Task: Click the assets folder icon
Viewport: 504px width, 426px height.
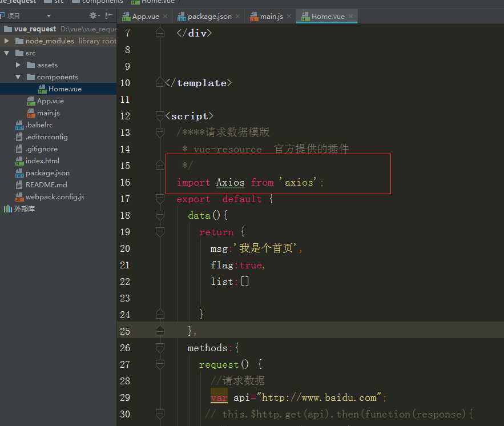Action: [31, 65]
